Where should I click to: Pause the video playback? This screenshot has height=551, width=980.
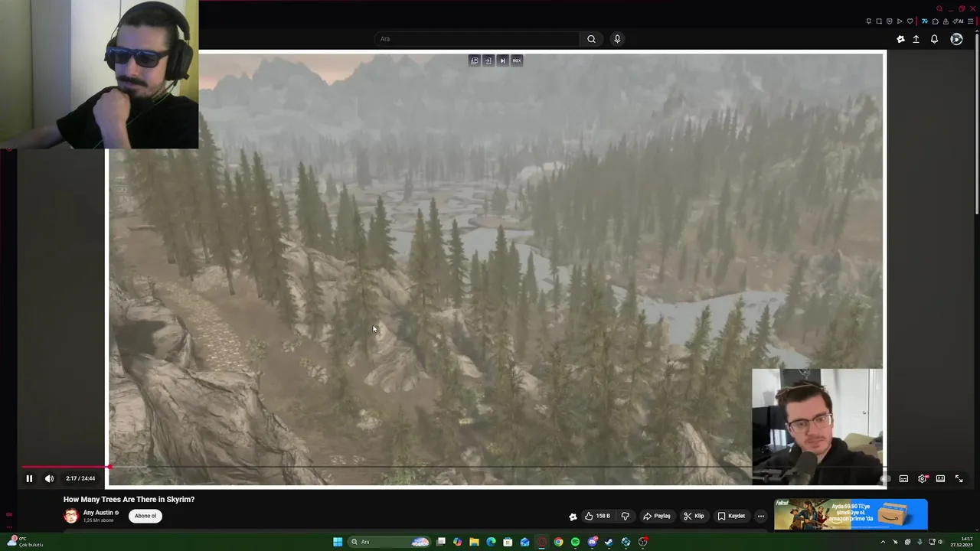tap(29, 478)
